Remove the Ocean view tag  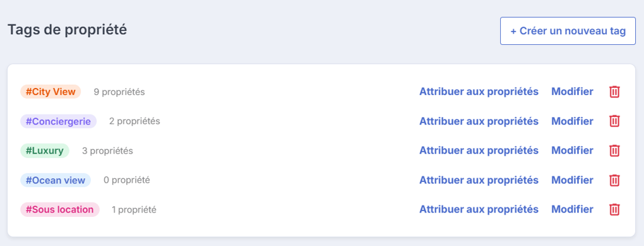614,180
